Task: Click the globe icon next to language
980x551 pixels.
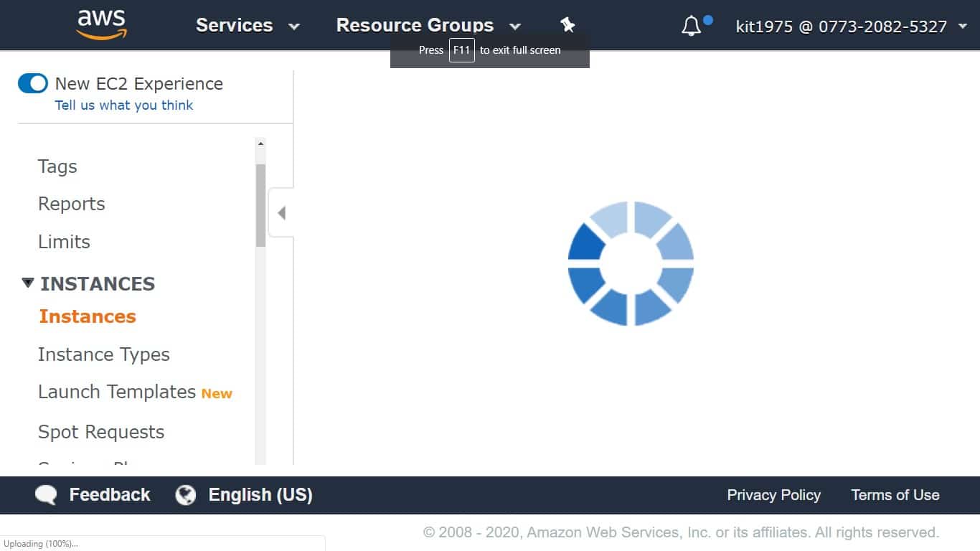Action: pyautogui.click(x=185, y=494)
